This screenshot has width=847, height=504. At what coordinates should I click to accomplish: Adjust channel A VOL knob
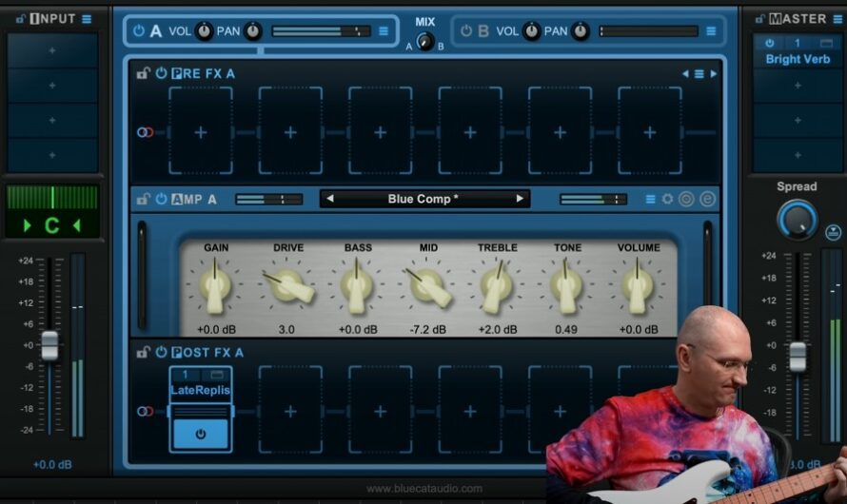pos(204,31)
